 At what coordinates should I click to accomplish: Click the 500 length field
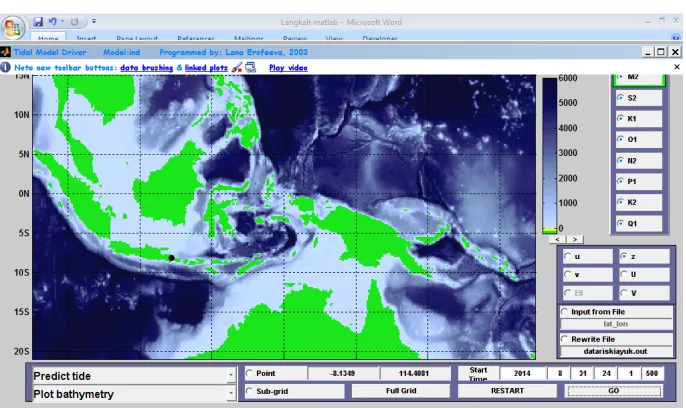click(x=652, y=373)
